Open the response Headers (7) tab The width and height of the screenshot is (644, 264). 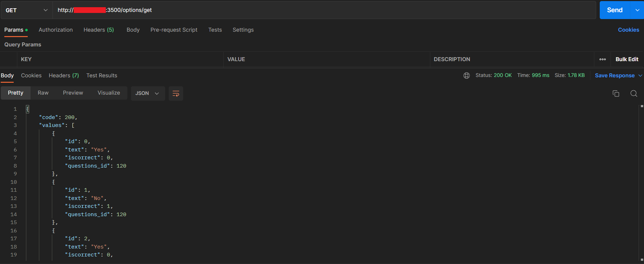[64, 76]
